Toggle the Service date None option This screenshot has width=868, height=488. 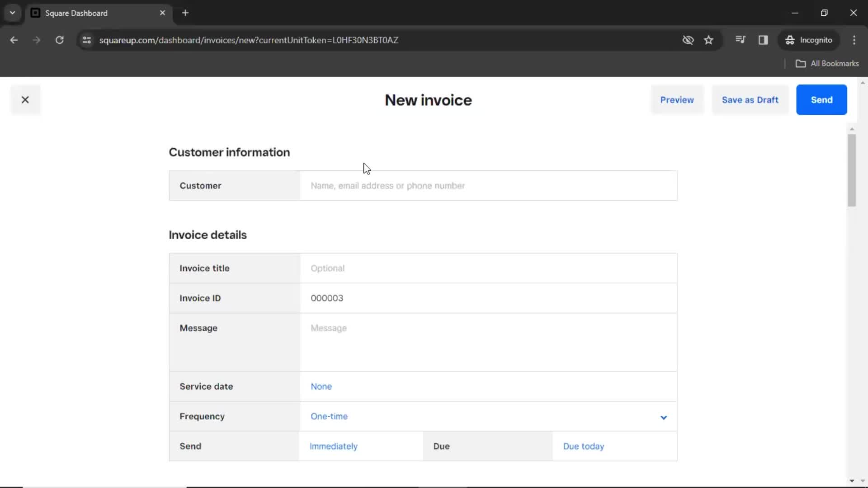[321, 387]
